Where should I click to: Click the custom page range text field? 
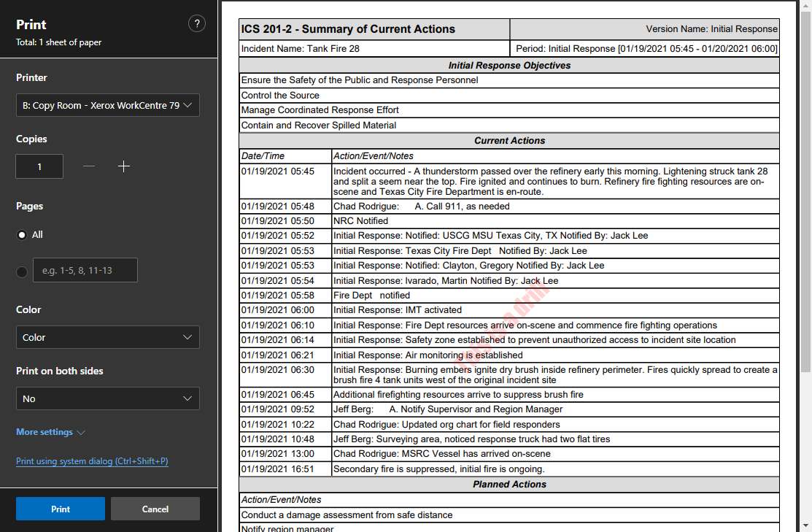pos(85,270)
